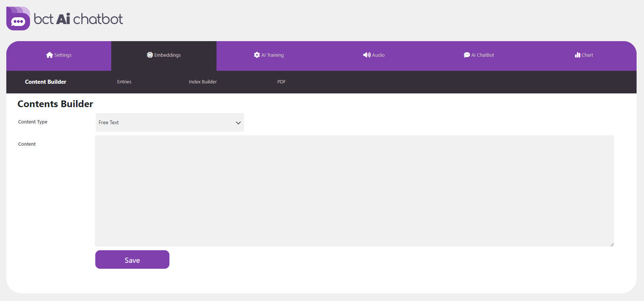
Task: Open the Free Text content type selector
Action: point(169,122)
